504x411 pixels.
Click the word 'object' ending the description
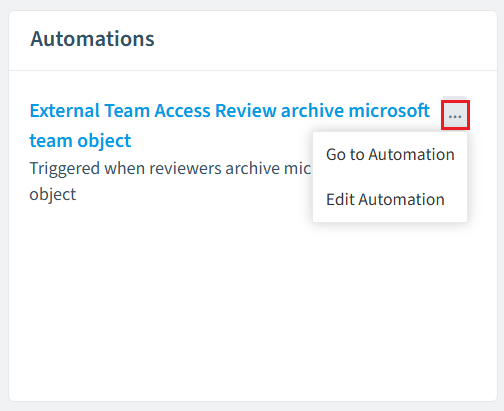[53, 194]
